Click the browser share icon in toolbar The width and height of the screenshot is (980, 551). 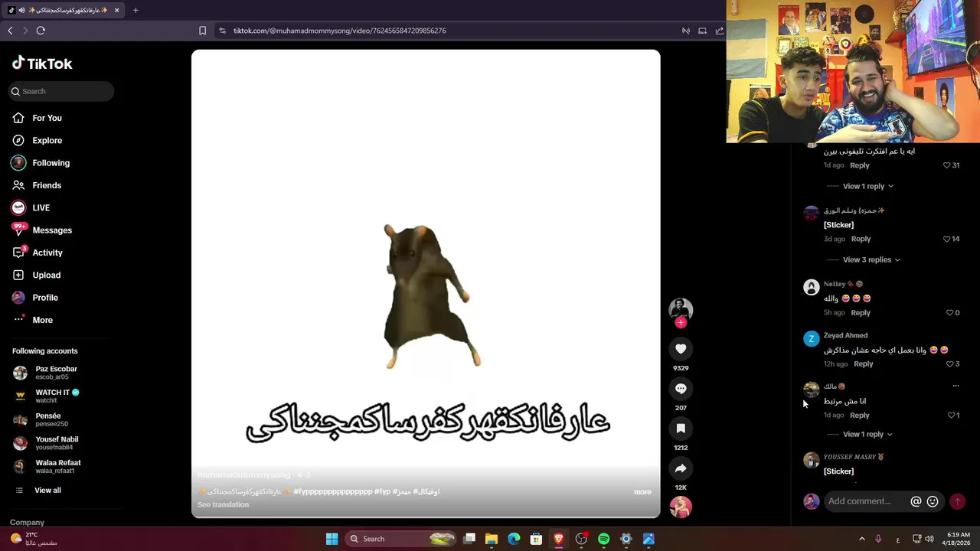tap(720, 31)
